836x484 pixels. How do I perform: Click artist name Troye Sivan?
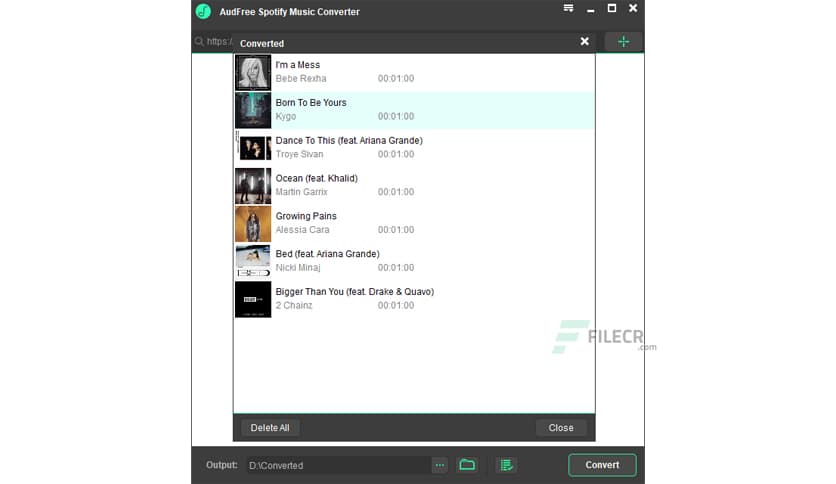click(299, 154)
